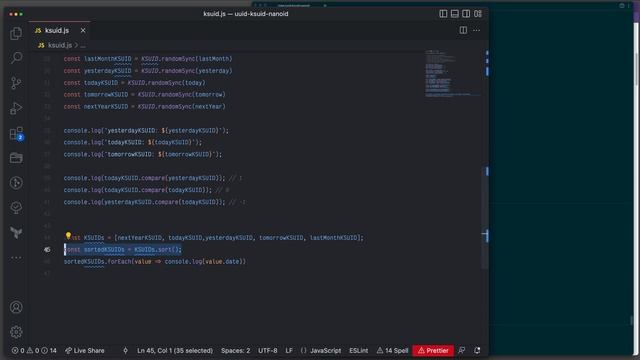This screenshot has height=360, width=640.
Task: Open the Search view in activity bar
Action: pyautogui.click(x=16, y=58)
